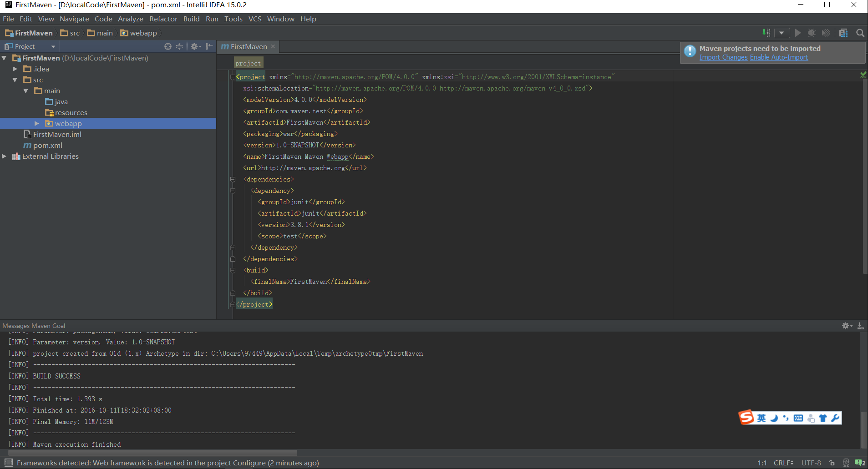Collapse the FirstMaven root tree node
868x469 pixels.
click(4, 58)
